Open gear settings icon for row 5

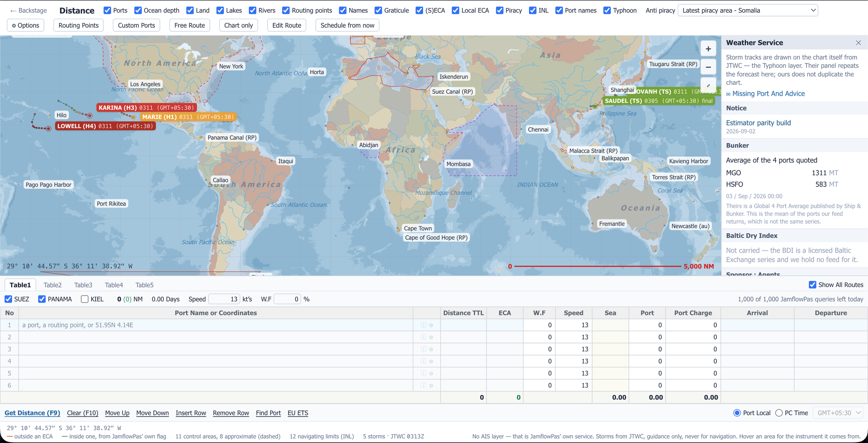pyautogui.click(x=431, y=373)
